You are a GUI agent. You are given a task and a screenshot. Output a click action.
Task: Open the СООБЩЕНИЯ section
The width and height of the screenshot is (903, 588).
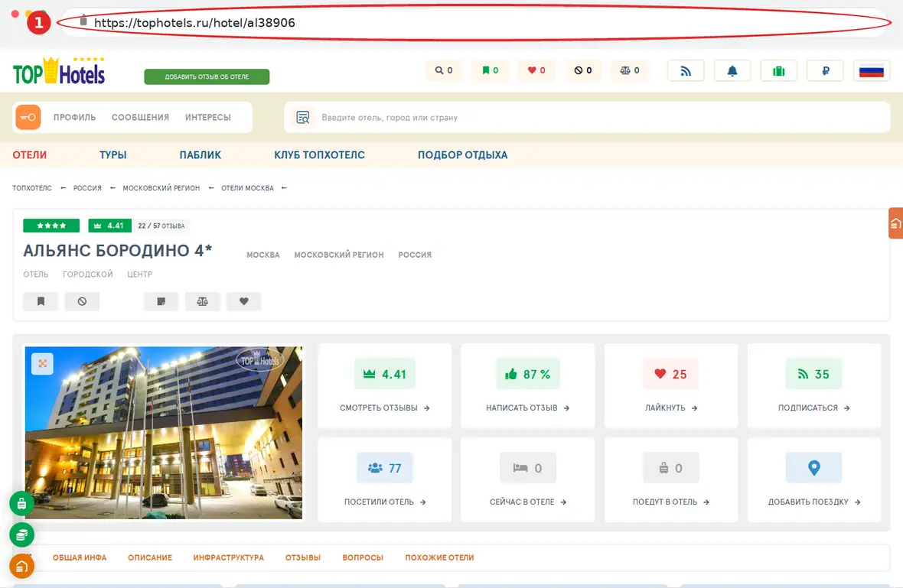[x=141, y=117]
